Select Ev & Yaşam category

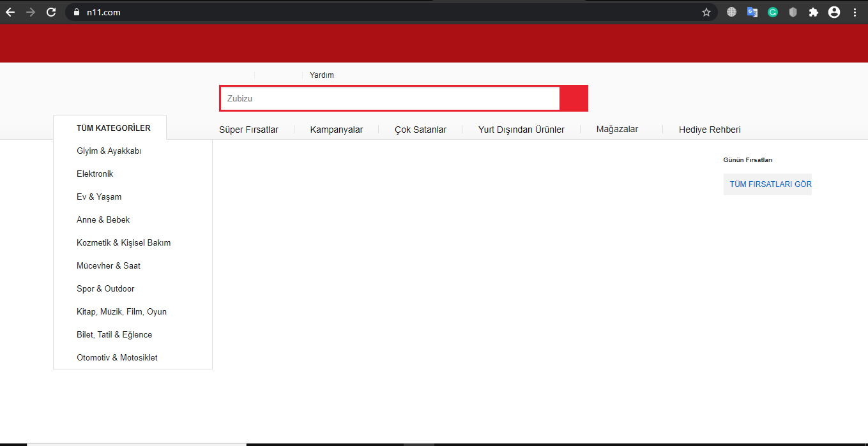click(99, 197)
